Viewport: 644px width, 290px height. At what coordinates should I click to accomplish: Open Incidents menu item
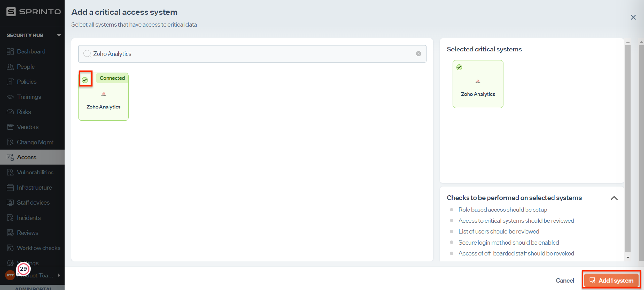(32, 218)
